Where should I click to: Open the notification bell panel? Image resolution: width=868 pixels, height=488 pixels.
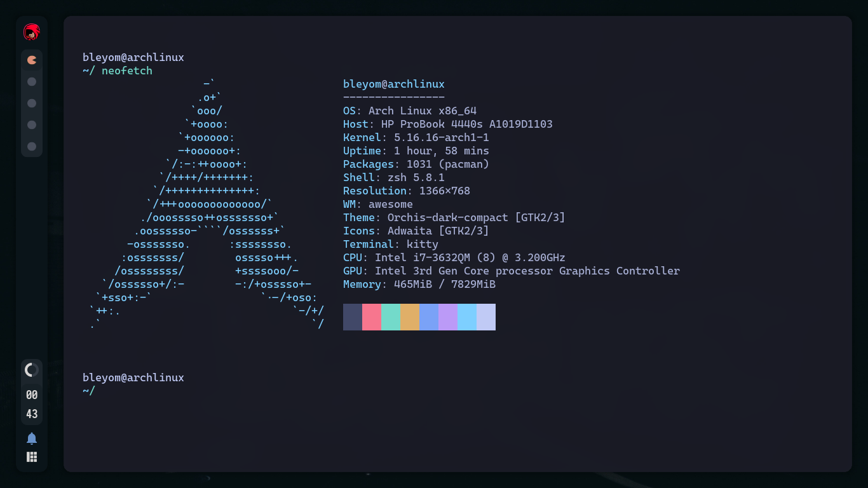tap(32, 438)
